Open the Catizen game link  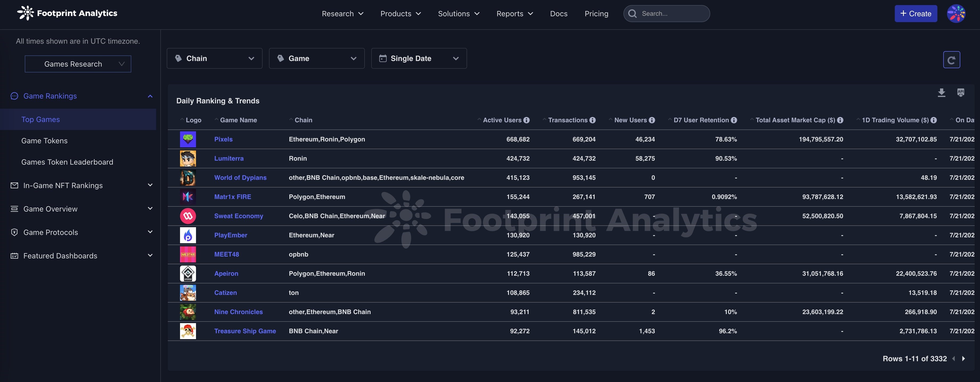[225, 292]
